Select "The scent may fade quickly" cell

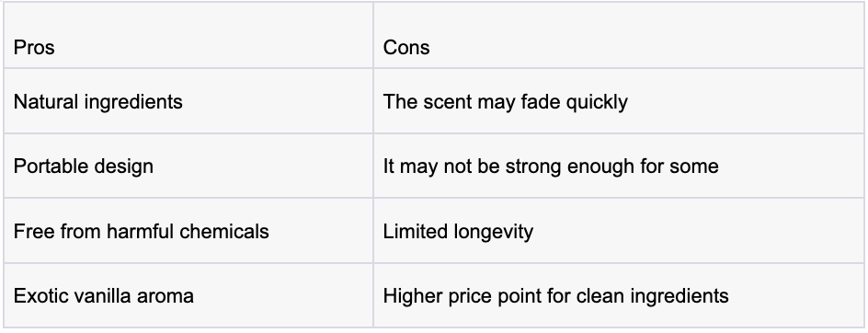[618, 101]
